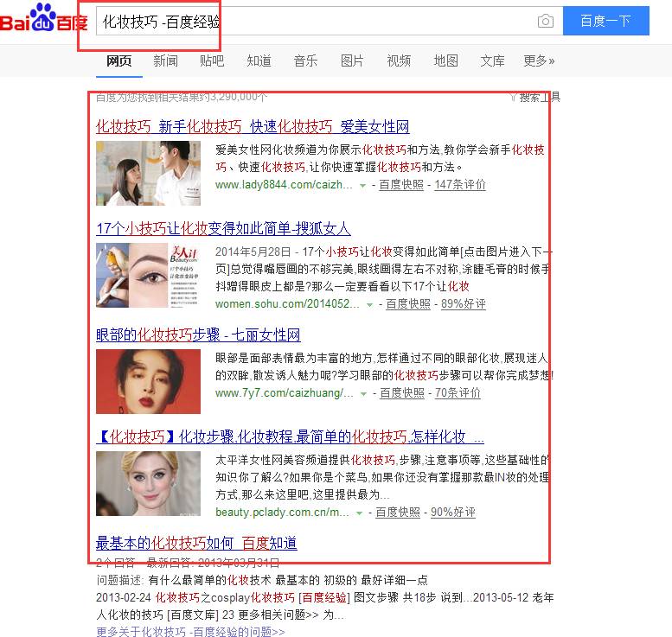672x637 pixels.
Task: Click the camera image search icon
Action: [x=545, y=21]
